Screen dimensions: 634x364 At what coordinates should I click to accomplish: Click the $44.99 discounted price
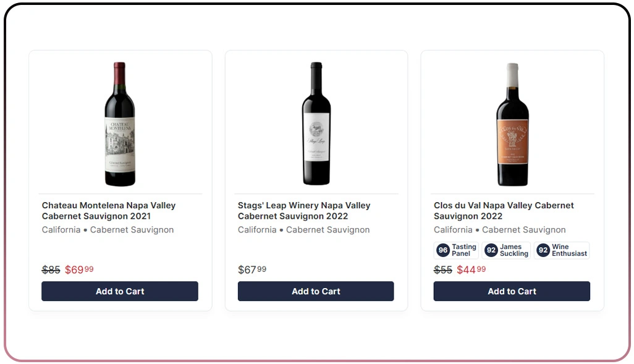pos(471,269)
